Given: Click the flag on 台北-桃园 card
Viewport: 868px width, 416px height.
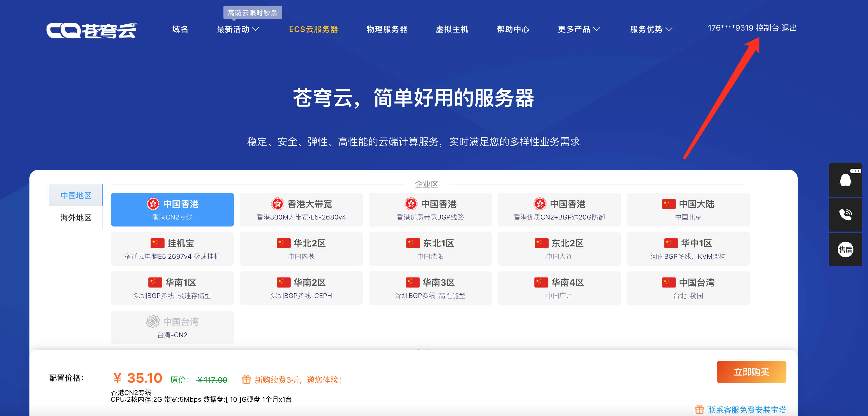Looking at the screenshot, I should [x=668, y=282].
